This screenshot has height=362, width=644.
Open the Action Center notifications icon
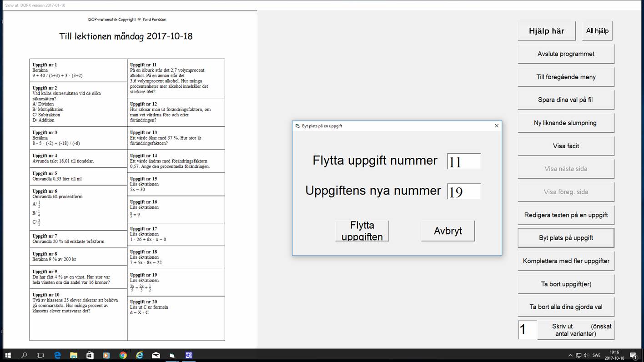633,355
